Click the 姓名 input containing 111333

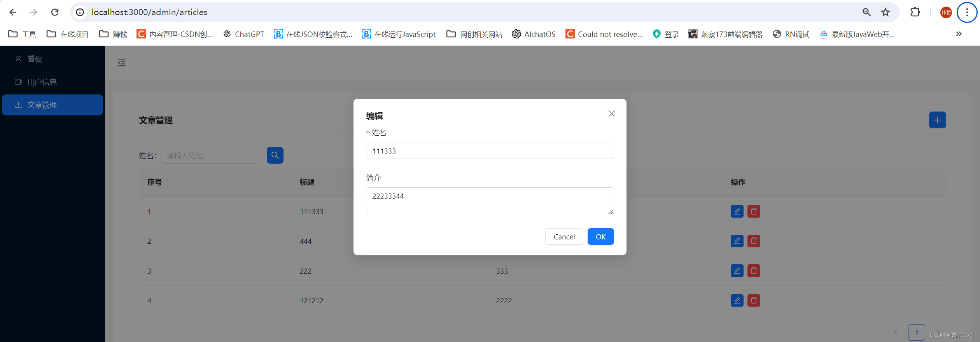click(x=490, y=151)
